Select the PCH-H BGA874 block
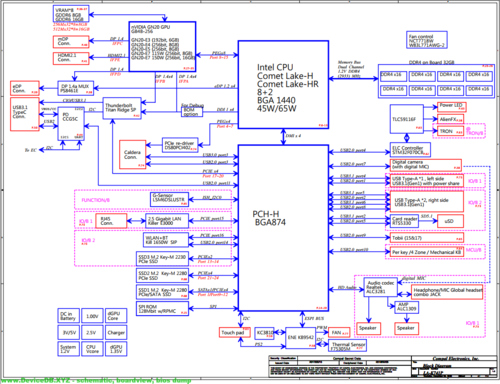Viewport: 500px width, 384px height. (283, 228)
